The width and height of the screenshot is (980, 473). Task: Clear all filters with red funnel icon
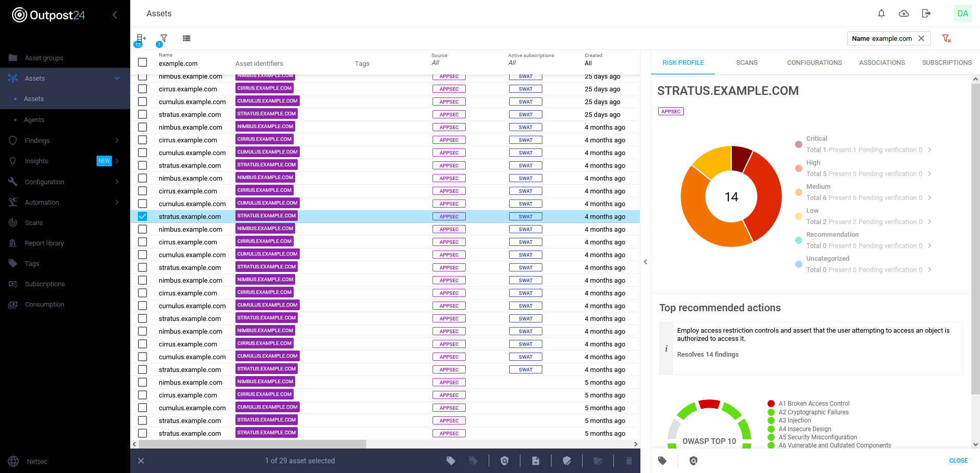tap(946, 39)
